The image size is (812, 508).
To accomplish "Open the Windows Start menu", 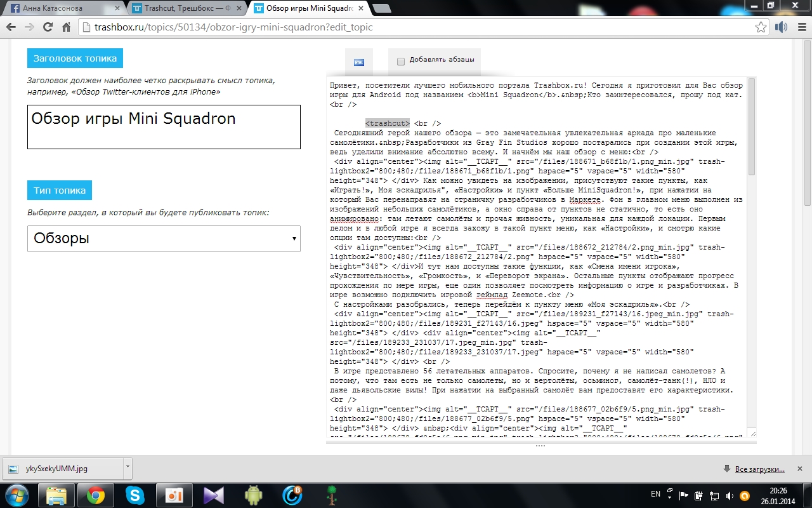I will pyautogui.click(x=17, y=495).
